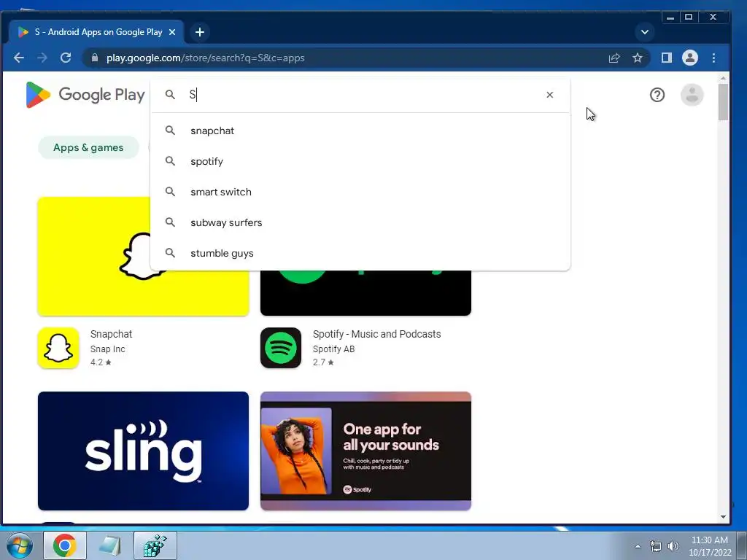Click the Spotify AB developer name
Image resolution: width=747 pixels, height=560 pixels.
333,349
